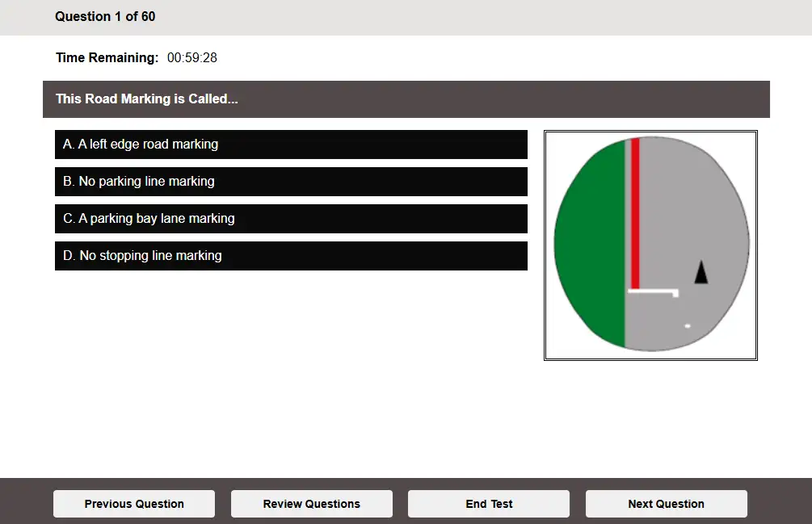This screenshot has height=524, width=812.
Task: Choose option B No parking line marking
Action: point(291,182)
